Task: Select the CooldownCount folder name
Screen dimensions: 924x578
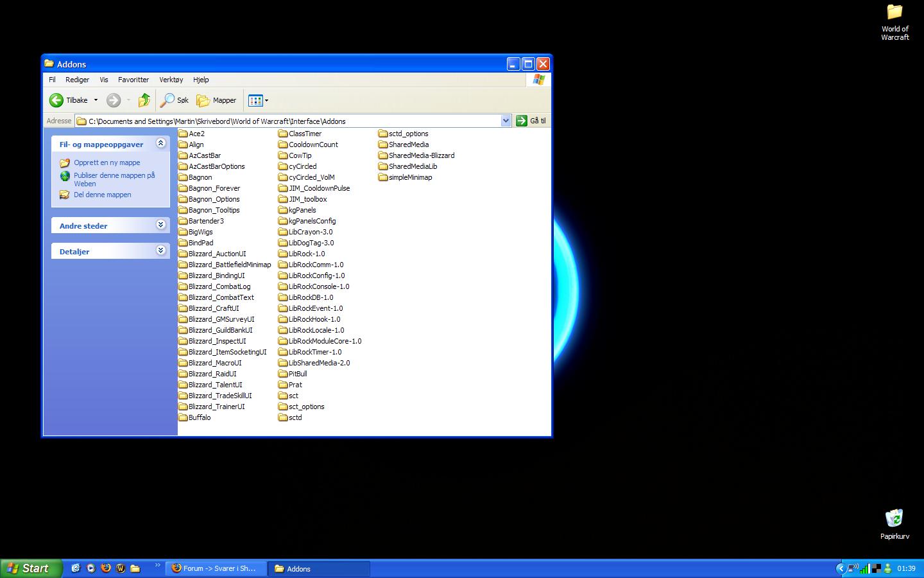Action: pos(313,144)
